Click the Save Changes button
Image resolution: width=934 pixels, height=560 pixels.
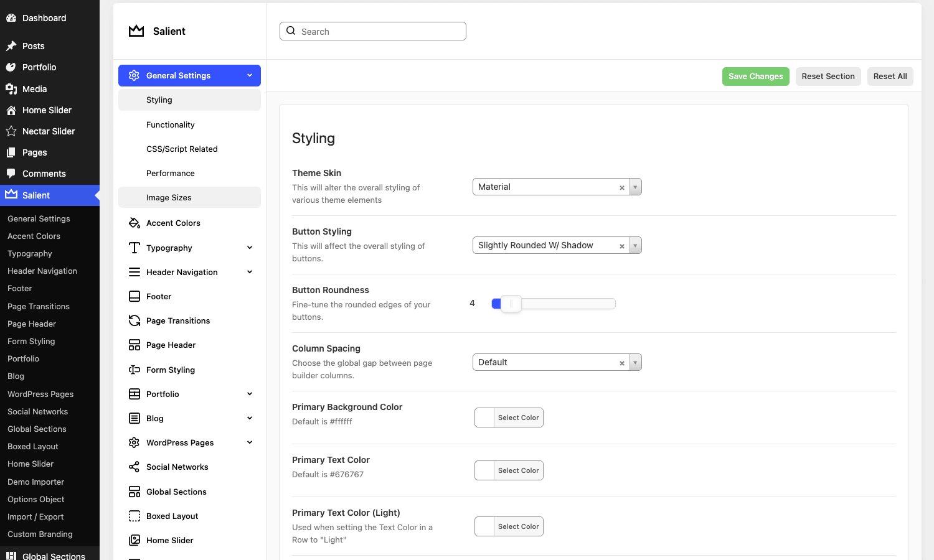(756, 77)
